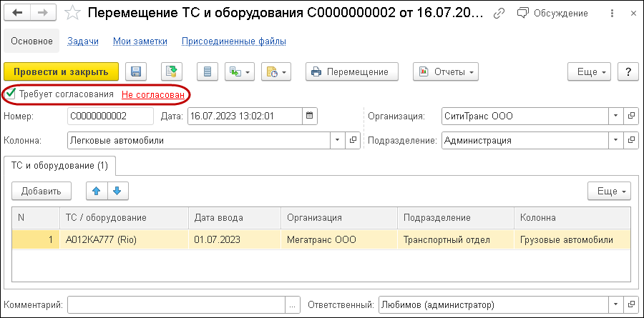Open Присоединенные файлы section

(x=234, y=41)
